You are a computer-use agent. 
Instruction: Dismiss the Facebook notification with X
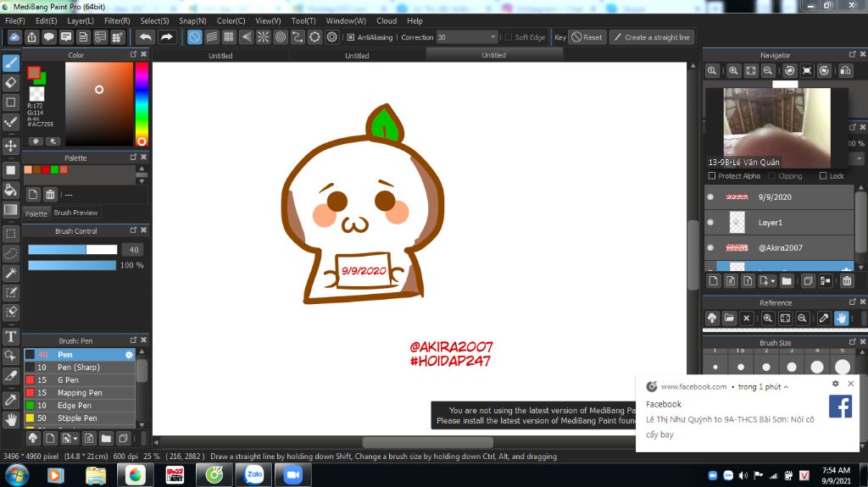[851, 384]
